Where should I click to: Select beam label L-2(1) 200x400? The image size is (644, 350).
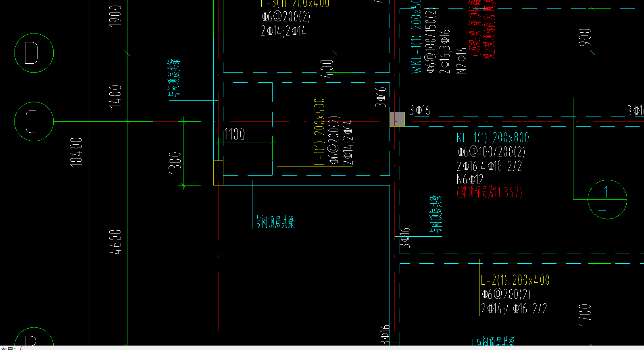coord(515,279)
